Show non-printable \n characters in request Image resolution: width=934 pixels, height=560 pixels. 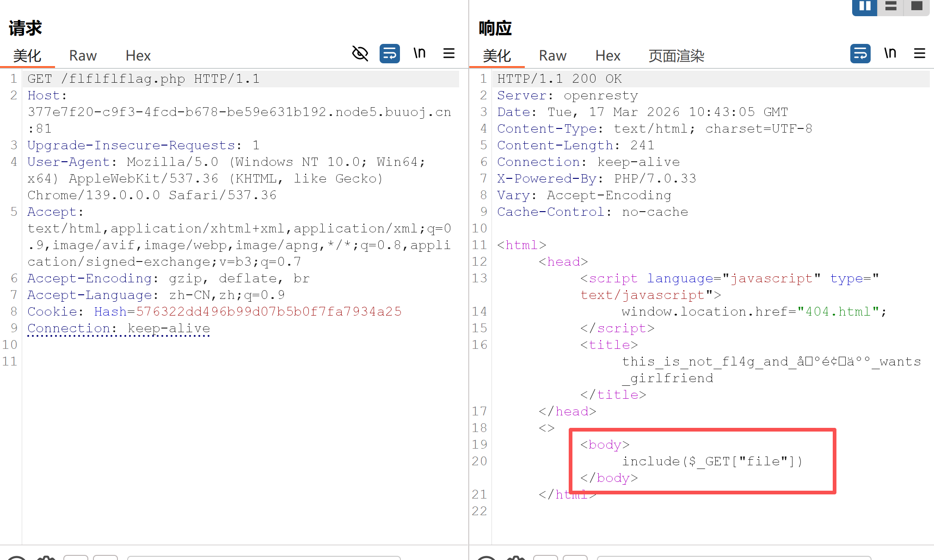click(419, 54)
